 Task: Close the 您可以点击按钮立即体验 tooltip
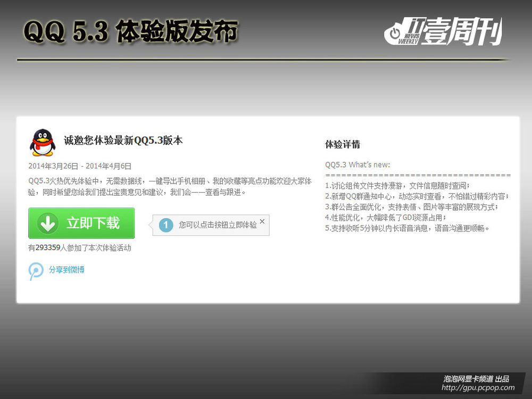(x=262, y=221)
